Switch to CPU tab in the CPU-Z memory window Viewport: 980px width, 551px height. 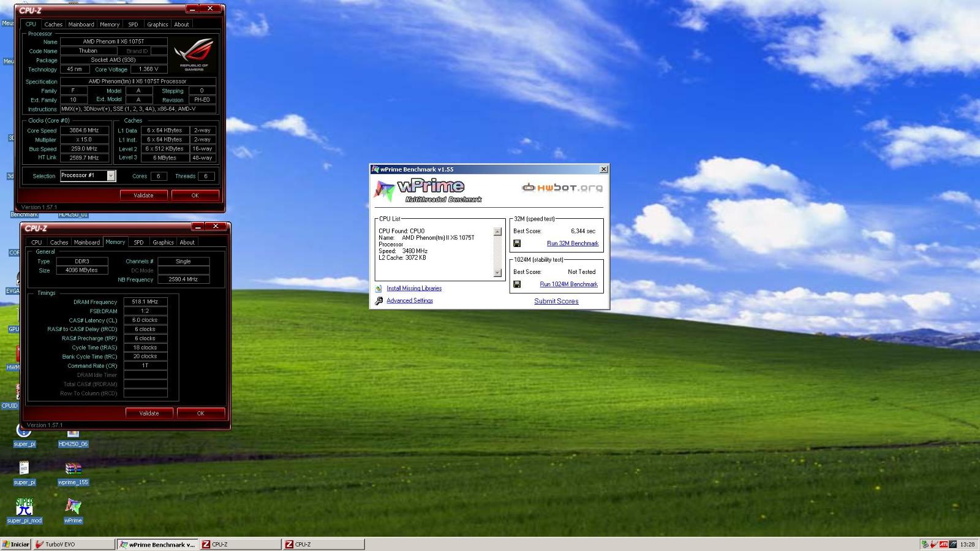[37, 242]
